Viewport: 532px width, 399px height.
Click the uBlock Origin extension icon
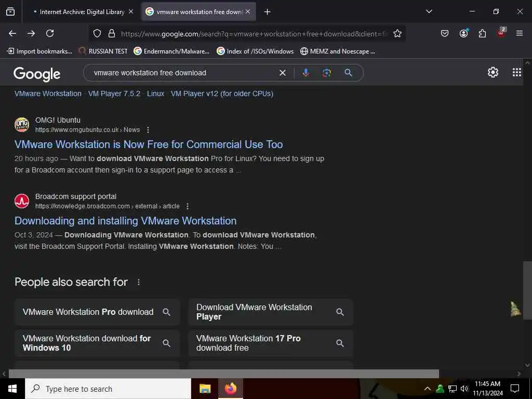click(x=501, y=33)
